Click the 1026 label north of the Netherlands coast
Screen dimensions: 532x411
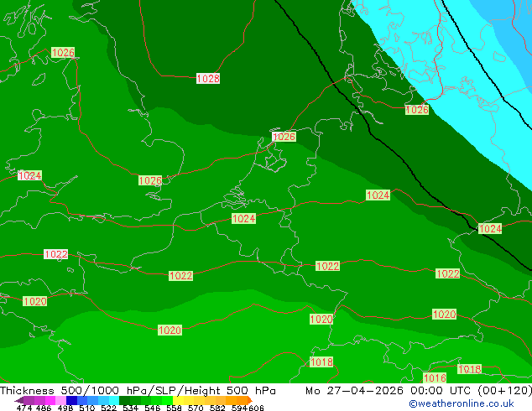(x=284, y=137)
